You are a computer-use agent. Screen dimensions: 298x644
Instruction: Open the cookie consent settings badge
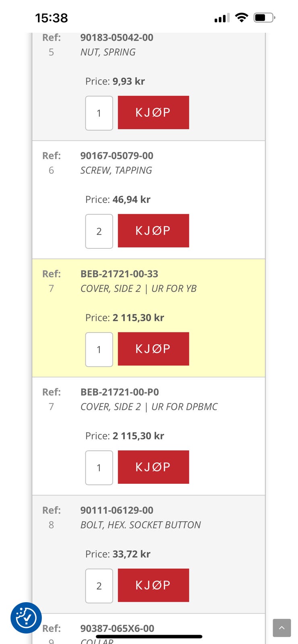[26, 617]
